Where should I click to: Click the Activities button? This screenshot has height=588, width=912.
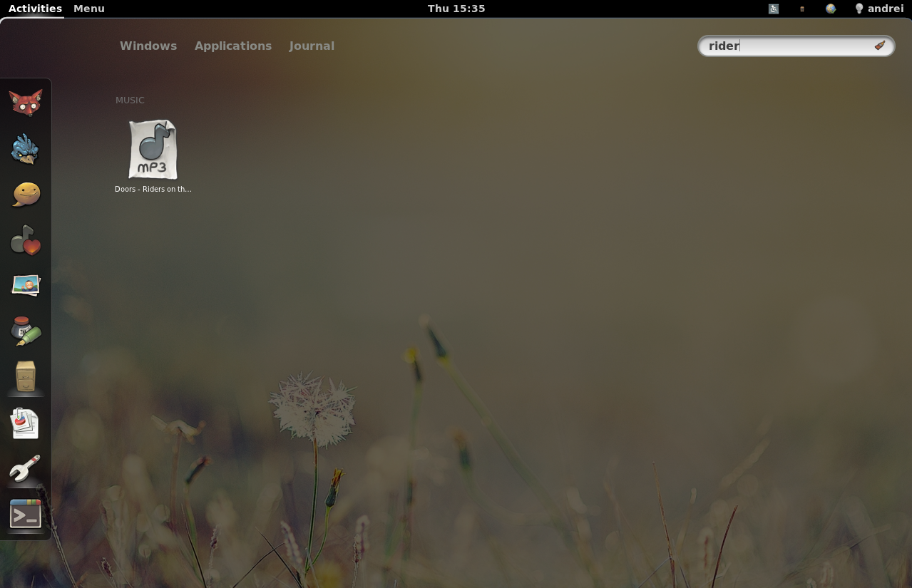[35, 9]
